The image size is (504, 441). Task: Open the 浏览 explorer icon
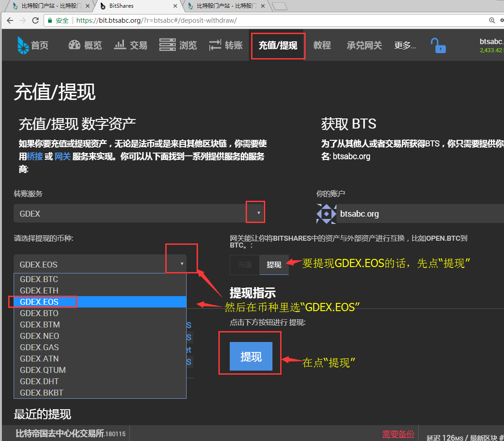[168, 45]
